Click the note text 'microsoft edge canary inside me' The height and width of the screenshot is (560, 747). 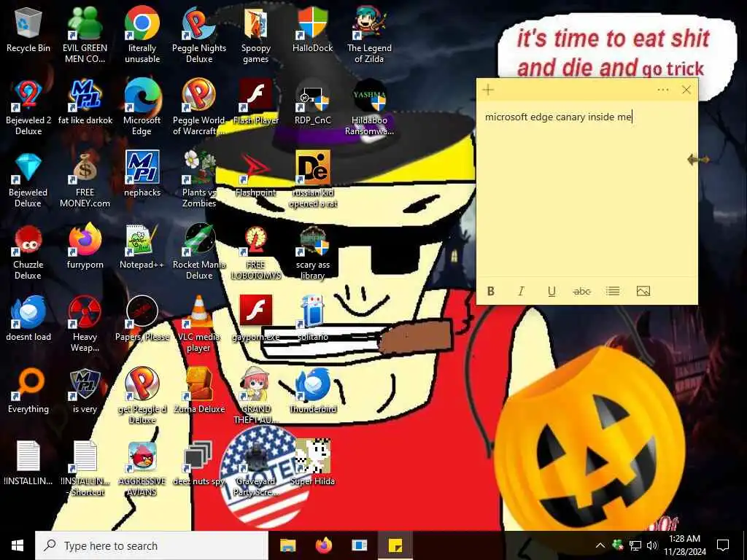558,117
